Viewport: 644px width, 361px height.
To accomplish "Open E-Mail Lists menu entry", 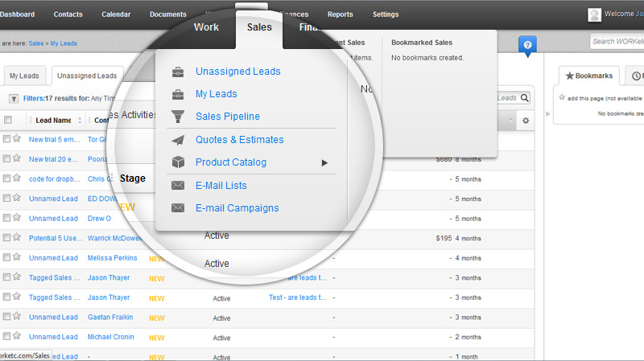I will click(x=221, y=186).
